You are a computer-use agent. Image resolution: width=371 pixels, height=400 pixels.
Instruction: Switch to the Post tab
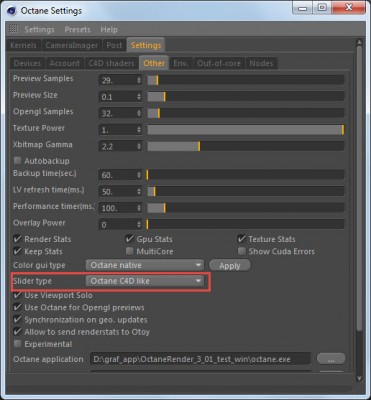coord(114,45)
